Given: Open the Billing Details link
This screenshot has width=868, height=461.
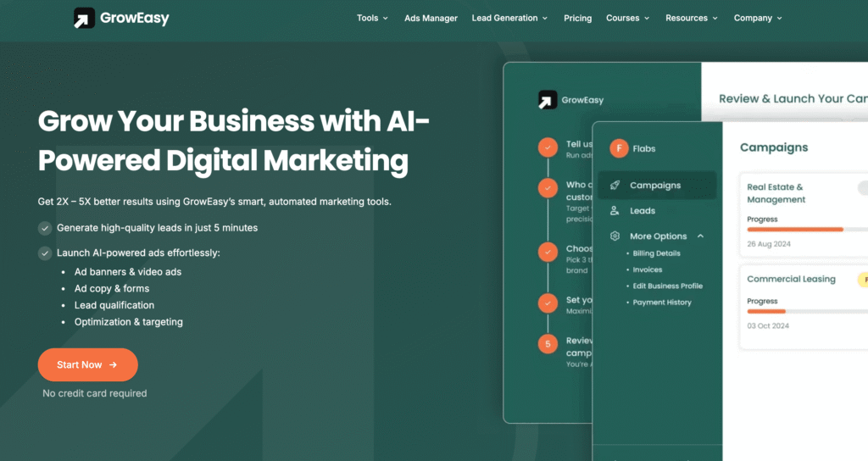Looking at the screenshot, I should (656, 253).
